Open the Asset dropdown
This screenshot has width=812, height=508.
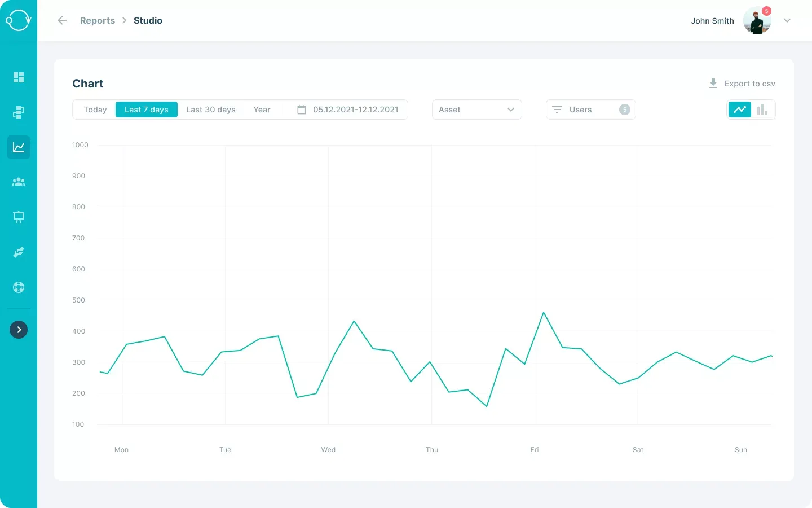[476, 110]
